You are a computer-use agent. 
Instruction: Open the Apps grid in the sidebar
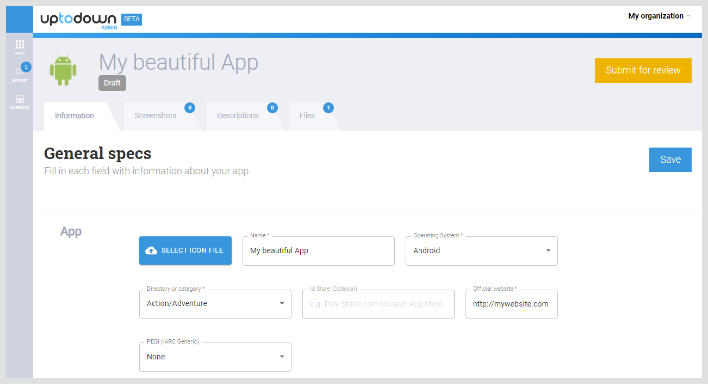[x=19, y=47]
